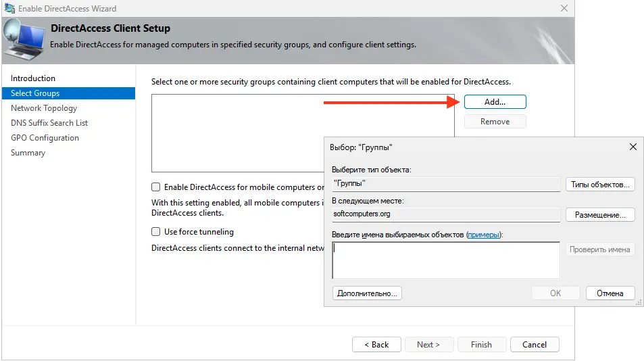The height and width of the screenshot is (361, 644).
Task: Go to the Introduction step
Action: (33, 78)
